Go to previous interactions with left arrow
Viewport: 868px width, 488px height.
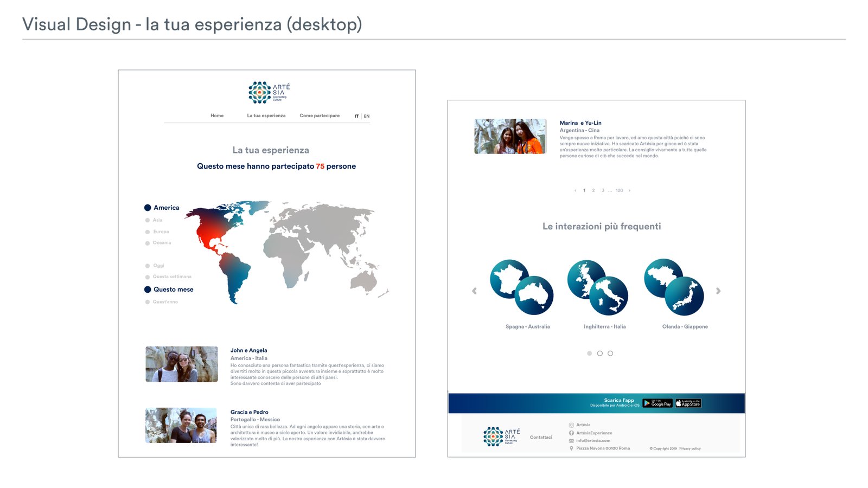(474, 291)
